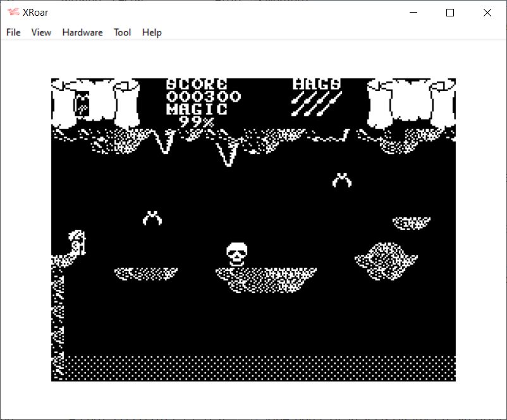Screen dimensions: 507x420
Task: Click the MAGIC 99% indicator
Action: point(197,115)
